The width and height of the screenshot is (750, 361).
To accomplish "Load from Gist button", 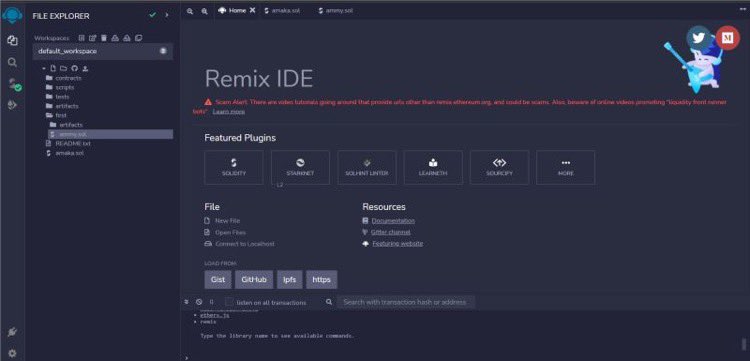I will point(218,280).
